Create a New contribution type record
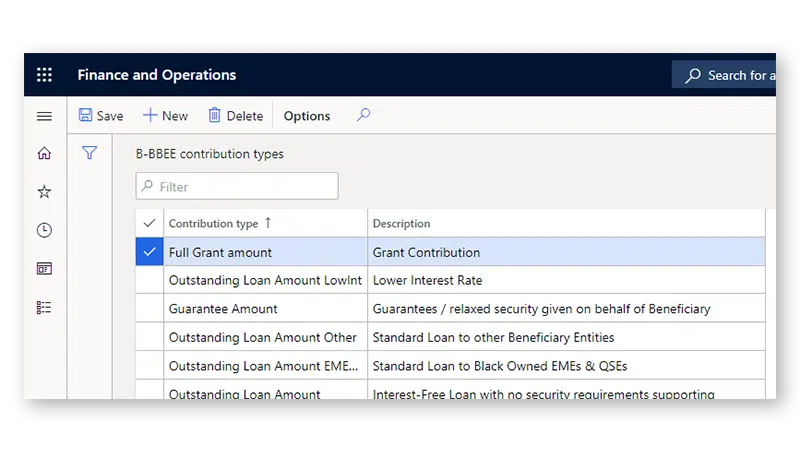Screen dimensions: 800x451 click(x=165, y=116)
